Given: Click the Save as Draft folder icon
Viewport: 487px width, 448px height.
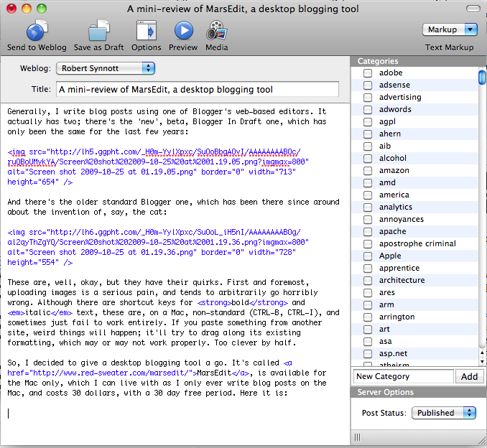Looking at the screenshot, I should click(99, 30).
